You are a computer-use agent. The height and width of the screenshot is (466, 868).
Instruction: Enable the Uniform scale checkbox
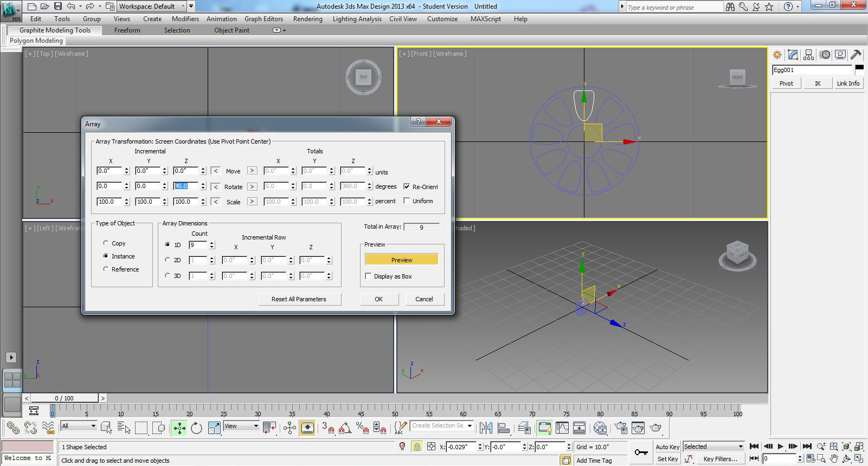407,201
